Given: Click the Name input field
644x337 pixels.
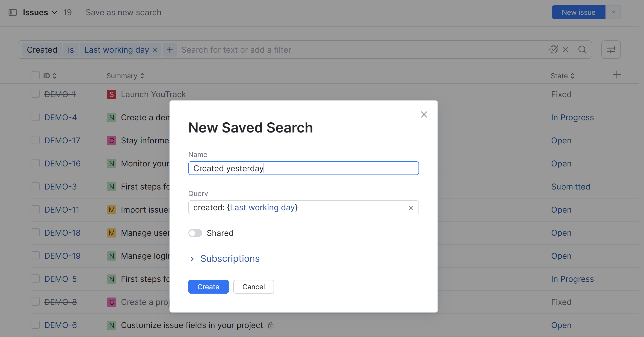Looking at the screenshot, I should tap(303, 168).
